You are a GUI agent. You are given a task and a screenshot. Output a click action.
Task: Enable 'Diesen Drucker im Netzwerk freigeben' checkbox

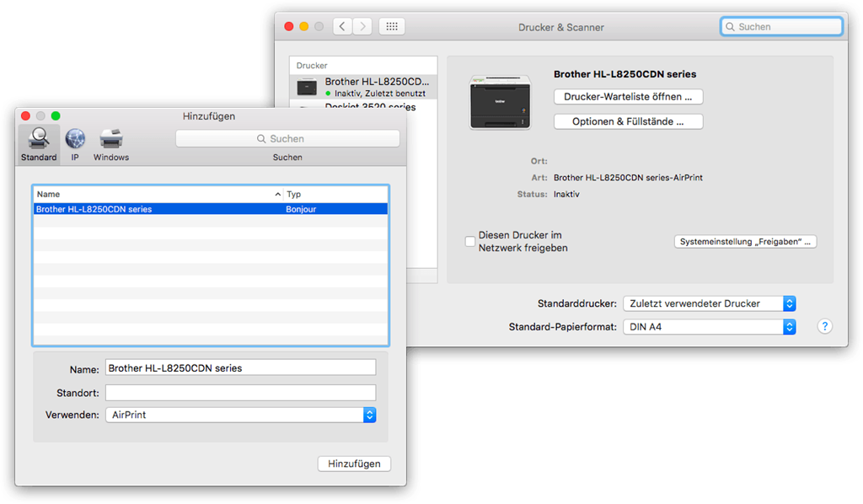(x=470, y=242)
